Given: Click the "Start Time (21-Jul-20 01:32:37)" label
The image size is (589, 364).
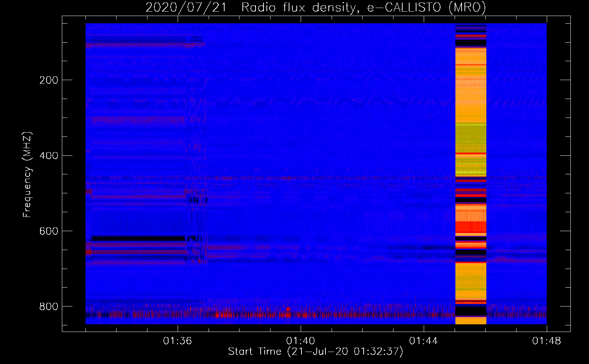Looking at the screenshot, I should coord(316,352).
